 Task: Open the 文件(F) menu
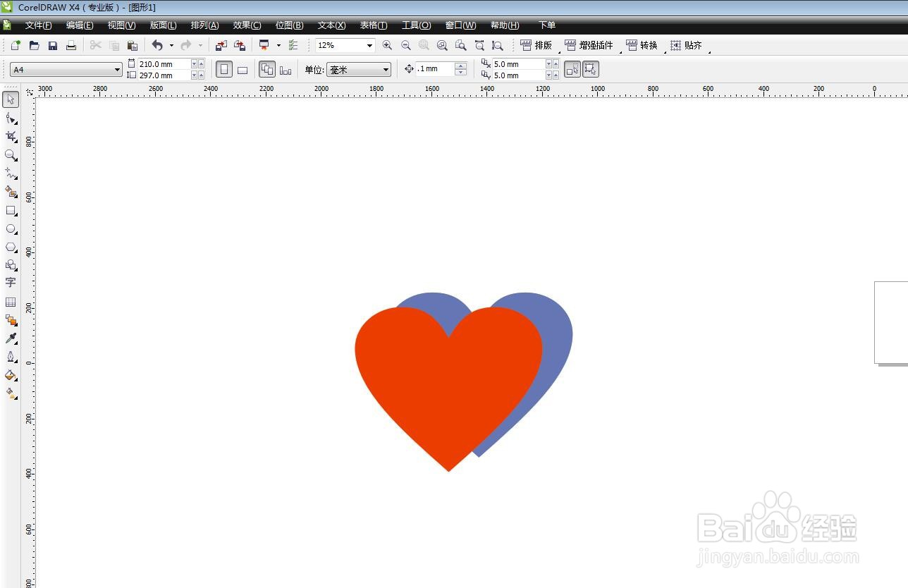(x=39, y=25)
